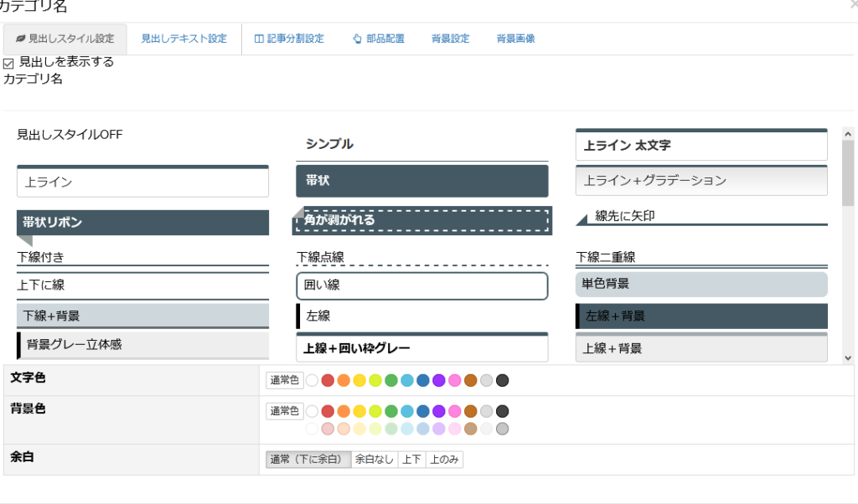Image resolution: width=858 pixels, height=504 pixels.
Task: Open the 見出しテキスト設定 tab
Action: [x=183, y=39]
